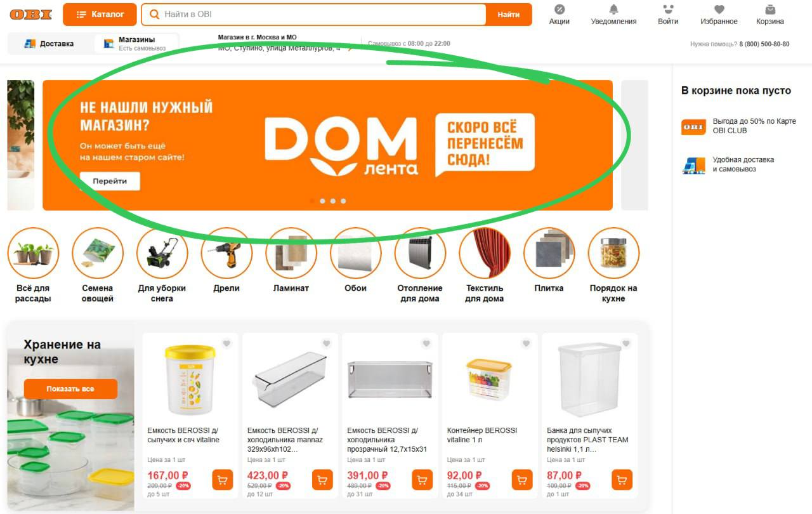Switch to the Доставка tab
Image resolution: width=812 pixels, height=514 pixels.
(x=49, y=44)
